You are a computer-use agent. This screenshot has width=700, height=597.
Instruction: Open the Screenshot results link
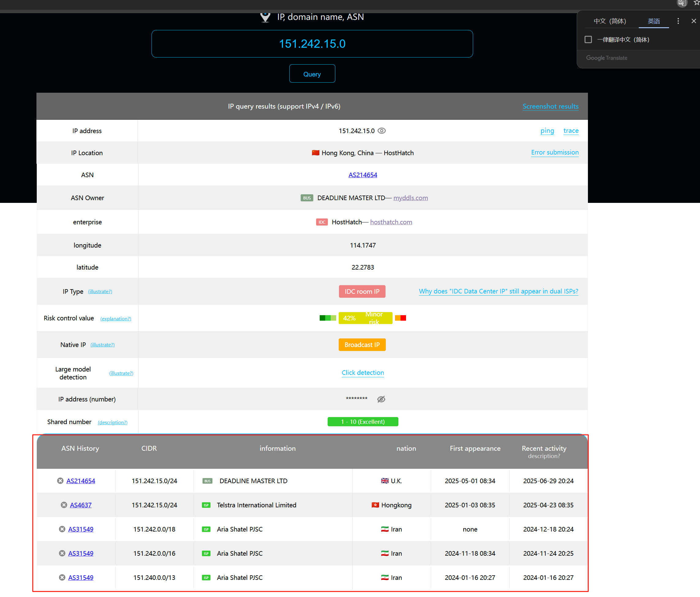point(550,106)
